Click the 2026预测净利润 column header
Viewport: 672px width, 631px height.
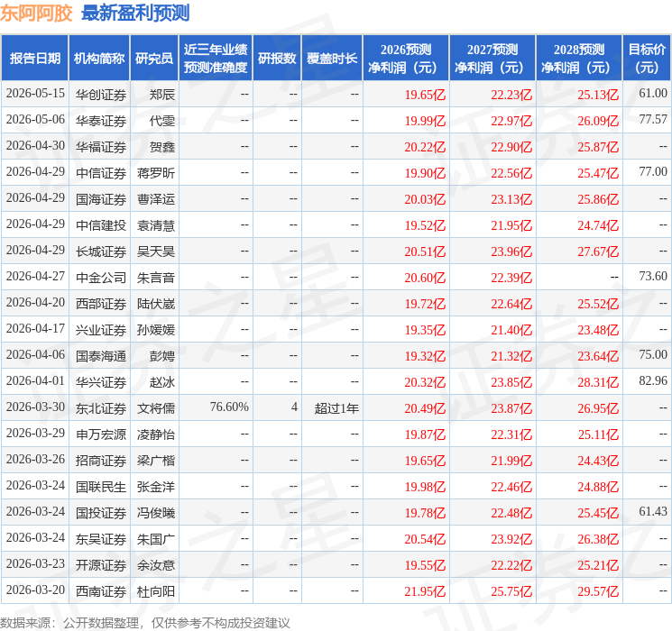[x=405, y=59]
